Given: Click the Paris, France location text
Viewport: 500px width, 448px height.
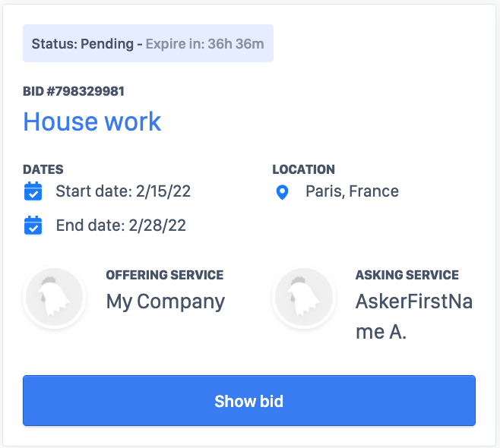Looking at the screenshot, I should tap(352, 191).
